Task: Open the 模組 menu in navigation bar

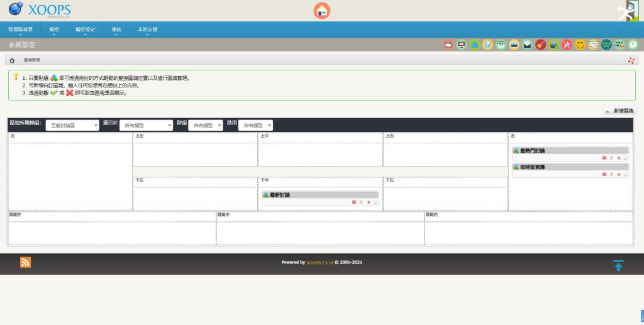Action: pyautogui.click(x=54, y=30)
